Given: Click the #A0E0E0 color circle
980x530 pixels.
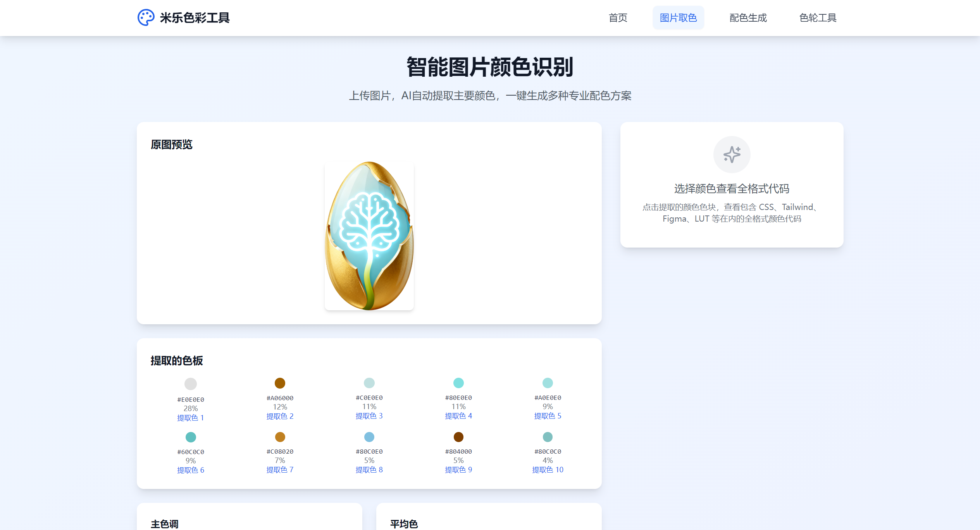Looking at the screenshot, I should [548, 383].
